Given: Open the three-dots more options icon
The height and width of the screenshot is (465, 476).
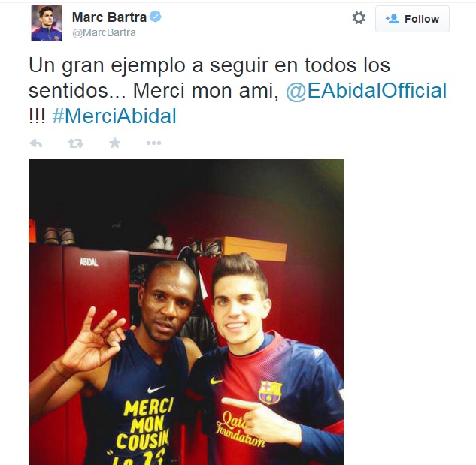Looking at the screenshot, I should click(x=153, y=143).
